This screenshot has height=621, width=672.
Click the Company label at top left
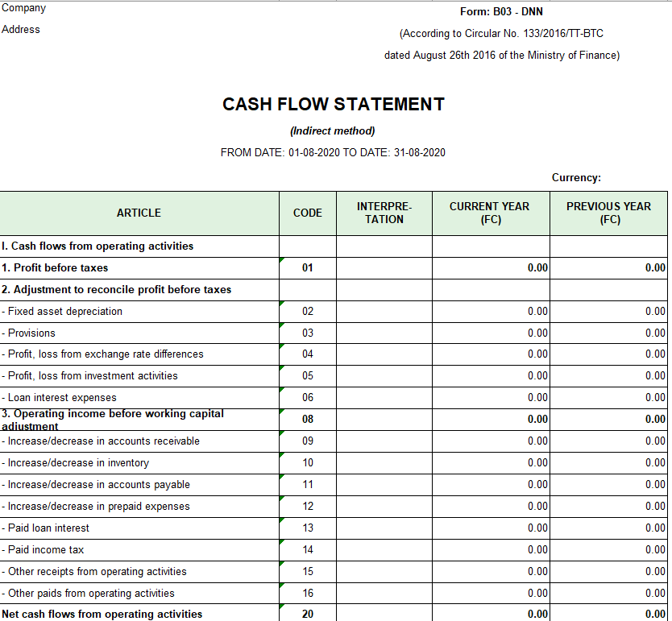point(24,8)
